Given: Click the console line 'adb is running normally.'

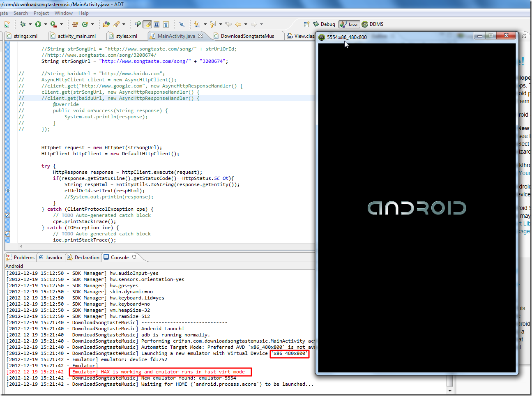Looking at the screenshot, I should point(108,335).
